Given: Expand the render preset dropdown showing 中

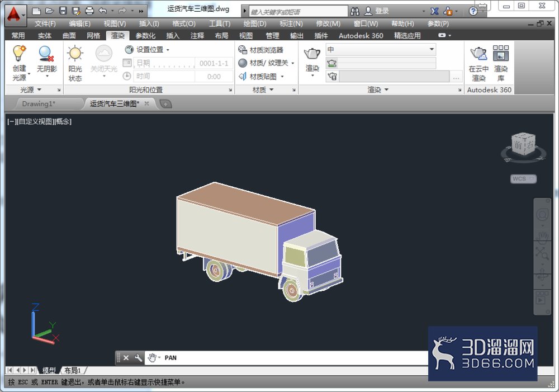Looking at the screenshot, I should pos(381,49).
